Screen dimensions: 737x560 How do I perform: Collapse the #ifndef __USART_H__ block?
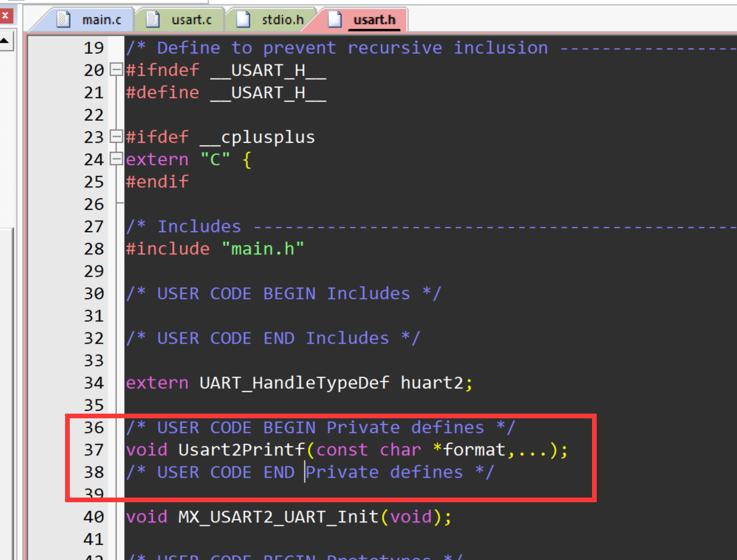tap(116, 70)
